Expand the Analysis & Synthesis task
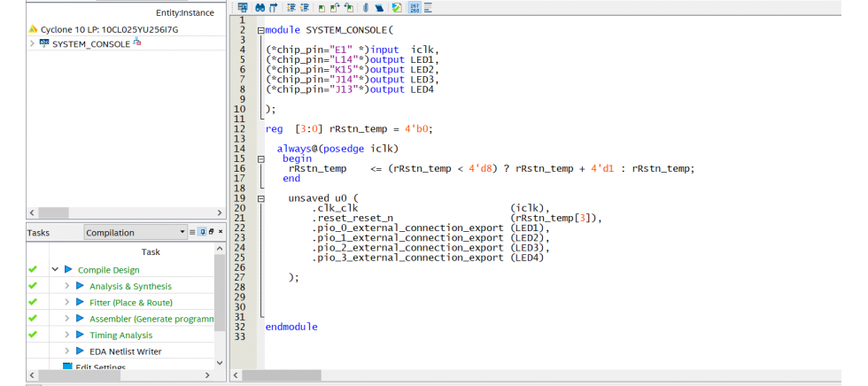 (x=66, y=286)
